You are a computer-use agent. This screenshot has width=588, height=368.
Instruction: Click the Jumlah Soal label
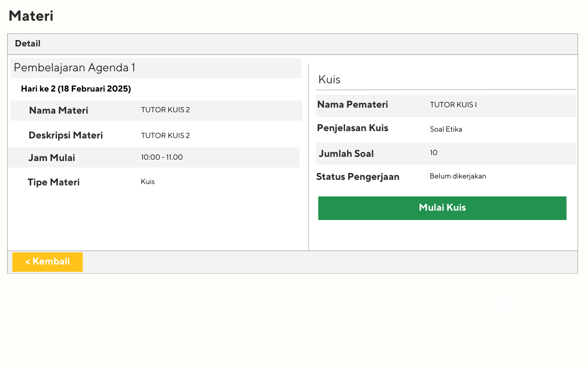pyautogui.click(x=346, y=154)
